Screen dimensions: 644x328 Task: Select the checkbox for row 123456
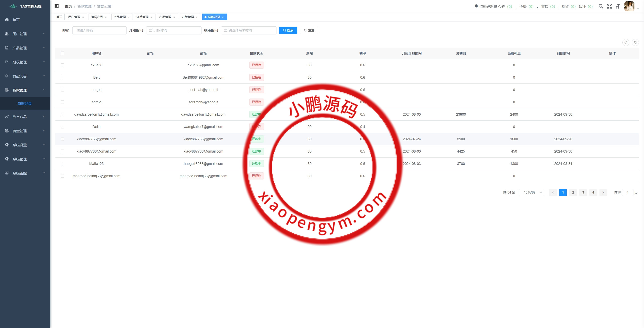tap(62, 65)
